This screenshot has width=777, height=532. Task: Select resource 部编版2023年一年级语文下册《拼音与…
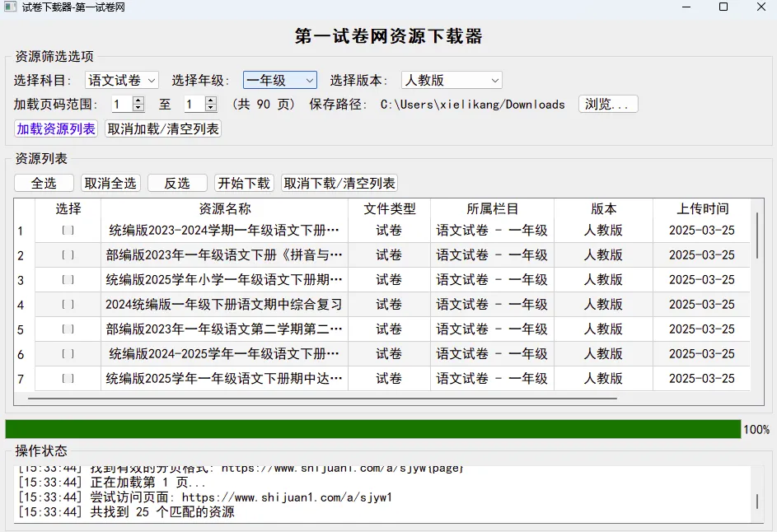[x=224, y=255]
